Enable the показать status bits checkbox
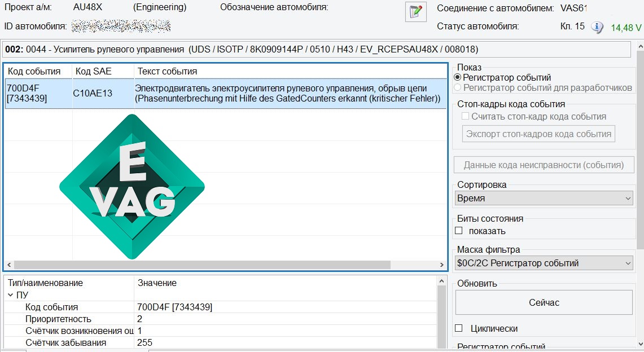Screen dimensions: 644x352 tap(459, 231)
